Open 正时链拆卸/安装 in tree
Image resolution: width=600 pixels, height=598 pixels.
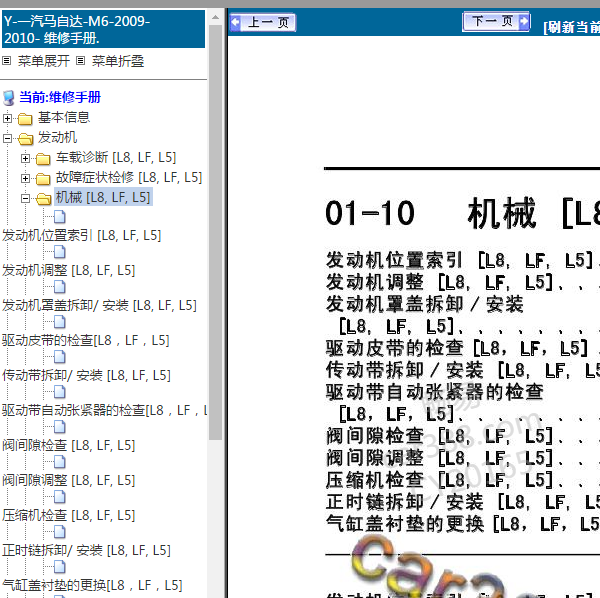[86, 550]
